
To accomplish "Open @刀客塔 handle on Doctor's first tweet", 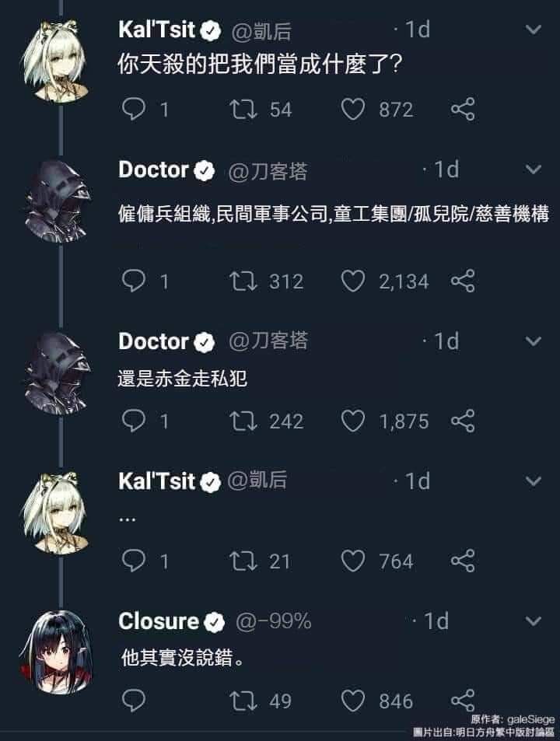I will [268, 171].
